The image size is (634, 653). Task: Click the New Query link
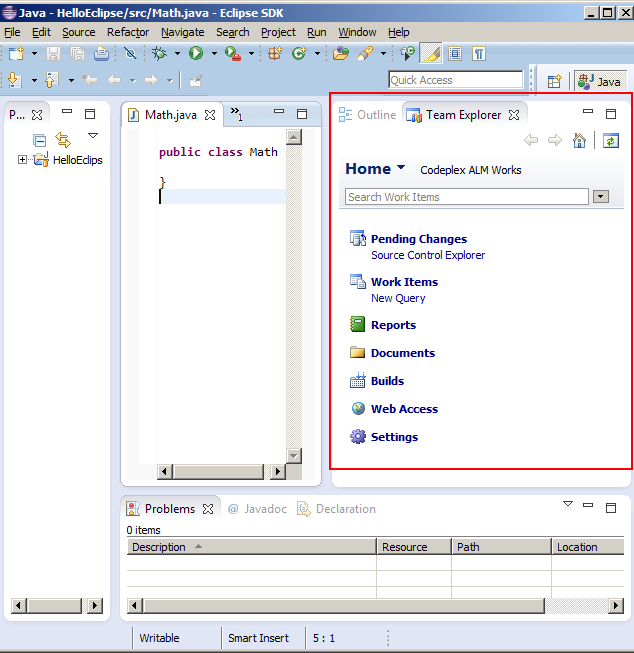[x=398, y=298]
